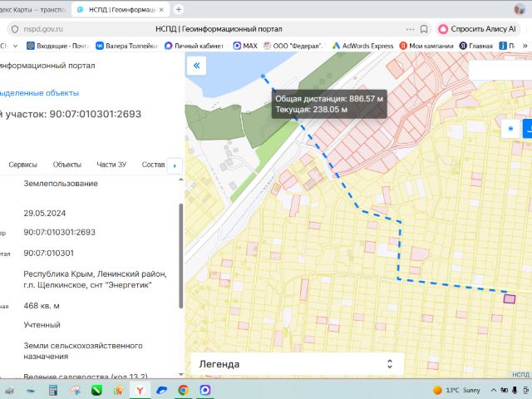Expand the leftmost bookmarks folder chevron
This screenshot has height=399, width=532.
pos(15,46)
